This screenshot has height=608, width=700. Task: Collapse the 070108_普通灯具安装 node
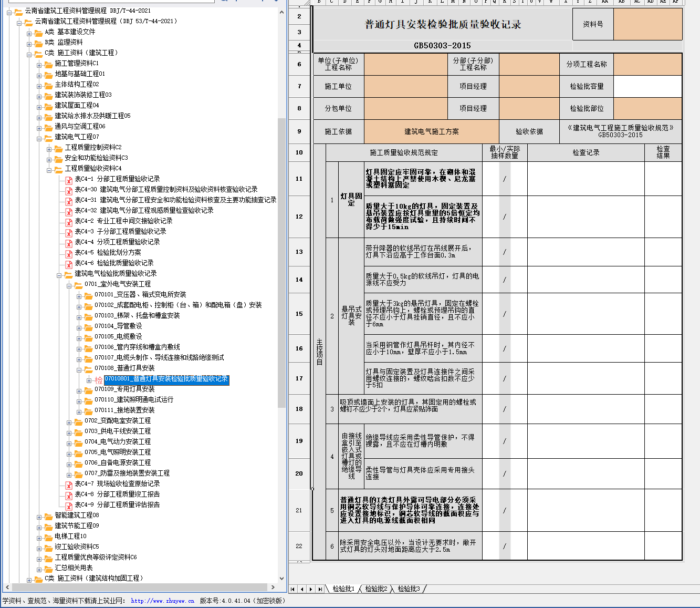pos(79,369)
